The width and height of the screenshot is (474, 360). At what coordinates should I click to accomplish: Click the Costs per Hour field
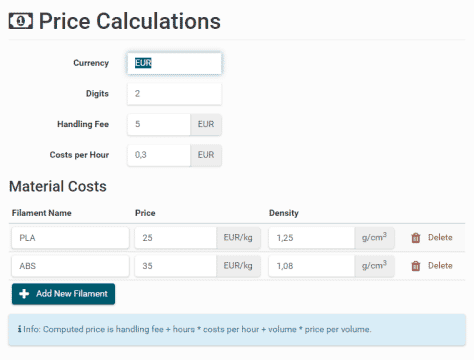coord(159,155)
